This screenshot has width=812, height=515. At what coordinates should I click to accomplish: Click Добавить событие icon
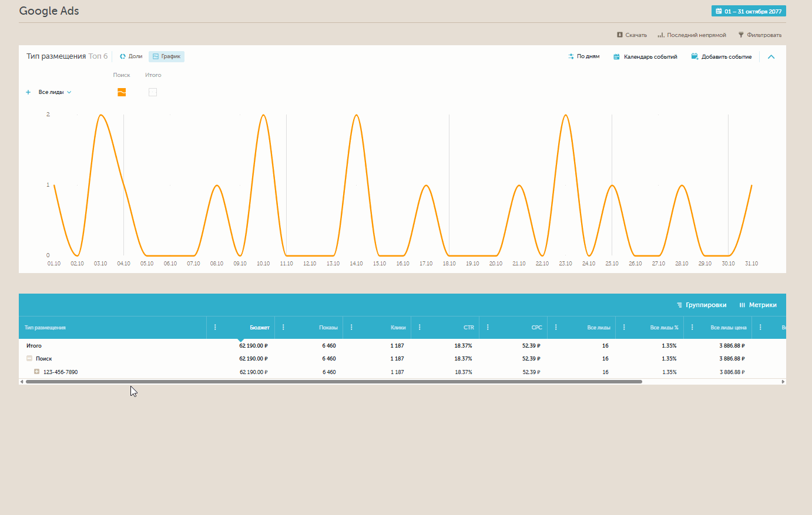coord(694,57)
